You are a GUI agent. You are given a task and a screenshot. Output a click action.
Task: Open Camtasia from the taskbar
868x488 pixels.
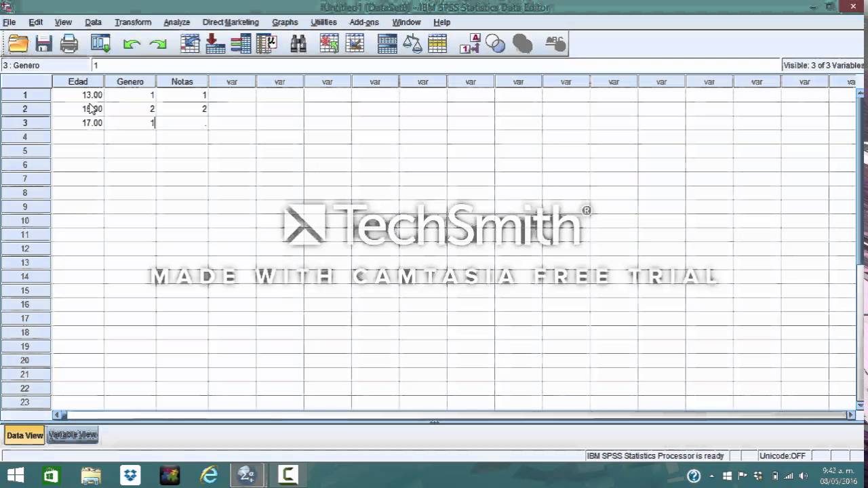287,475
